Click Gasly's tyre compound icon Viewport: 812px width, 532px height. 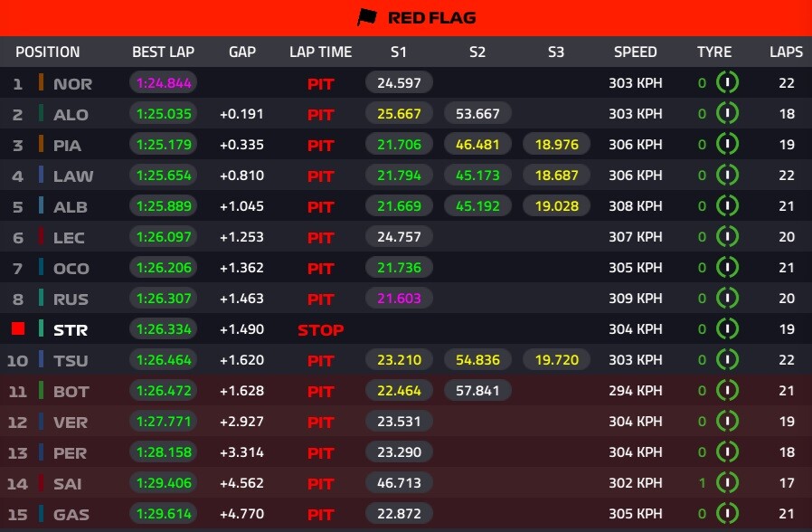pos(727,514)
